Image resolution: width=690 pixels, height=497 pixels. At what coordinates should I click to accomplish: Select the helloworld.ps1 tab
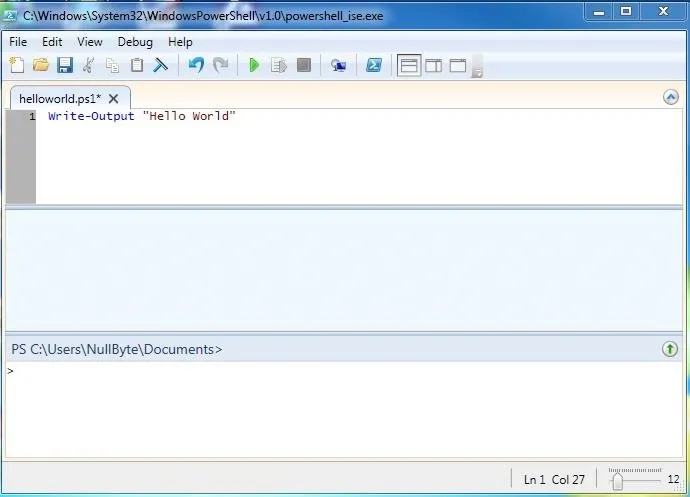[x=60, y=99]
